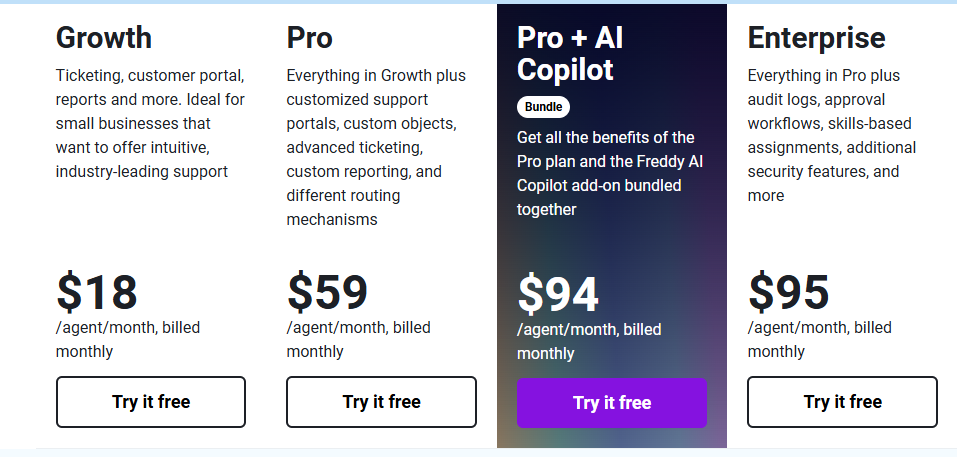Viewport: 957px width, 457px height.
Task: Select the Enterprise plan heading
Action: pos(816,38)
